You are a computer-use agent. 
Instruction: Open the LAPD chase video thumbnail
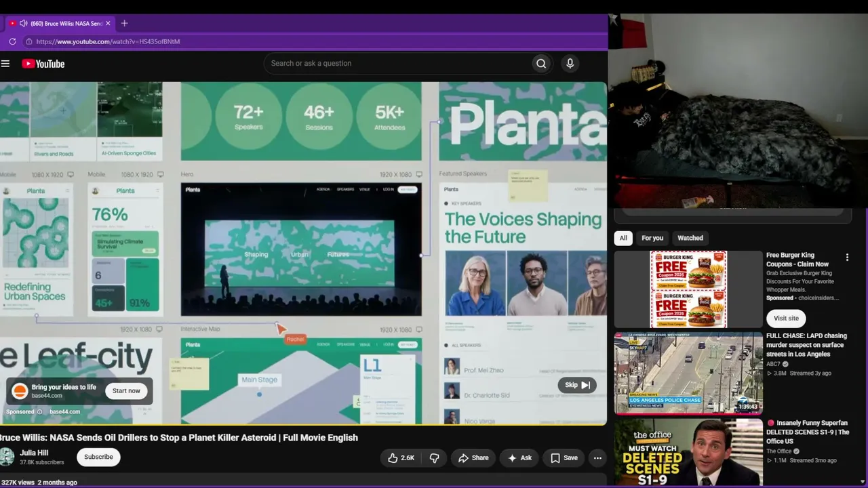[x=688, y=373]
